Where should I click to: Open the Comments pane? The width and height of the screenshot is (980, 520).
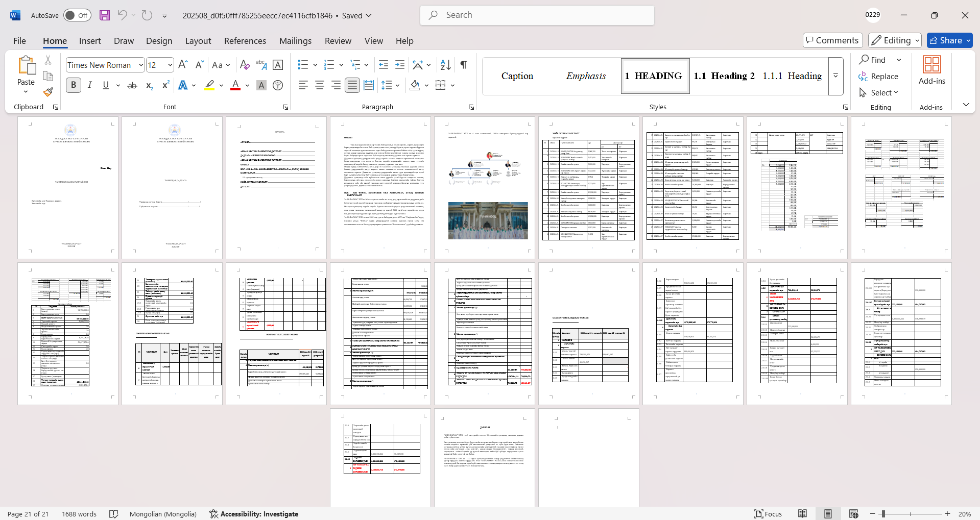pos(832,40)
